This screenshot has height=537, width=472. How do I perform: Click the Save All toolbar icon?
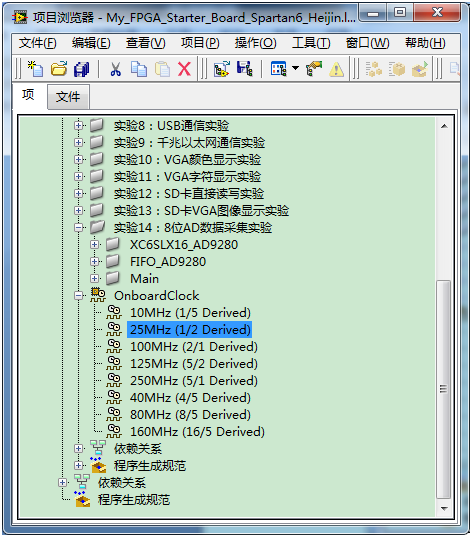82,69
